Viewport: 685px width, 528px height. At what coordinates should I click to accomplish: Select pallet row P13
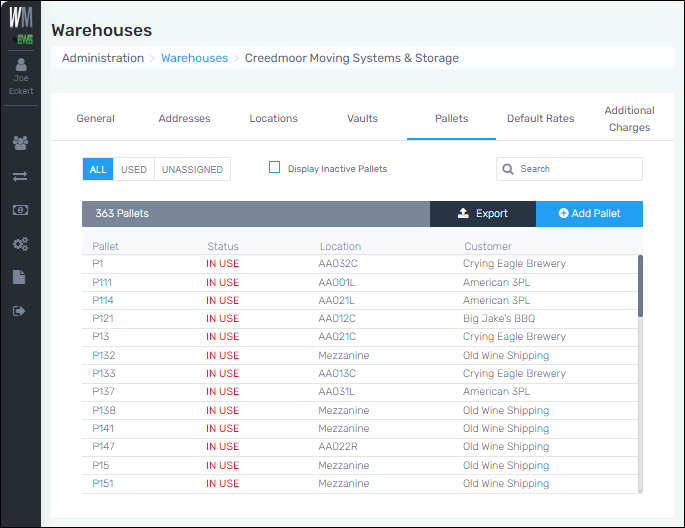[360, 337]
